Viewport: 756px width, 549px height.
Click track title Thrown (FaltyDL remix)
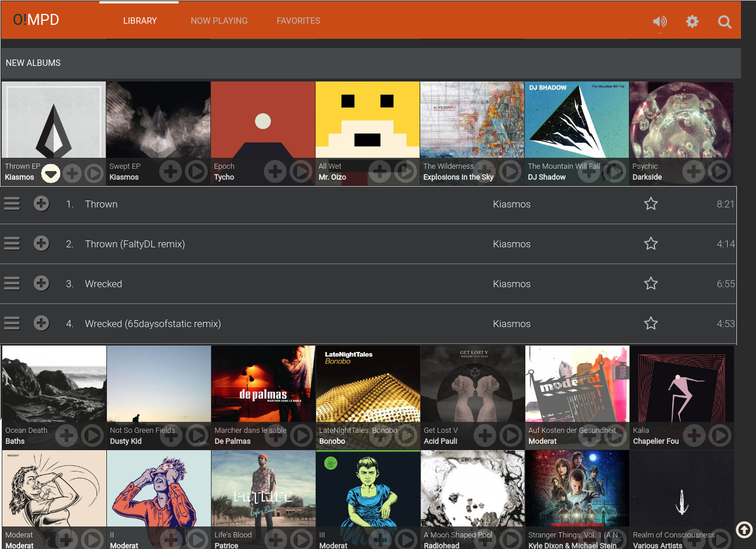tap(135, 244)
